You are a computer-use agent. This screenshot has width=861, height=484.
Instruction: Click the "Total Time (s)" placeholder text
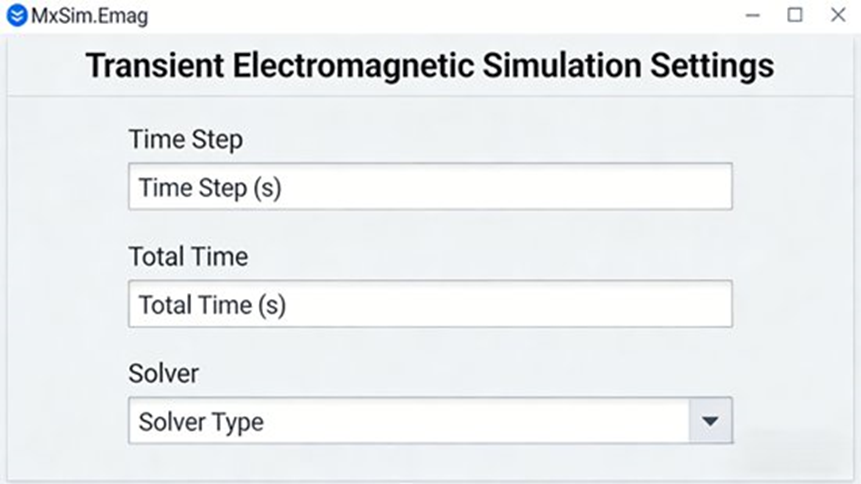pyautogui.click(x=212, y=305)
